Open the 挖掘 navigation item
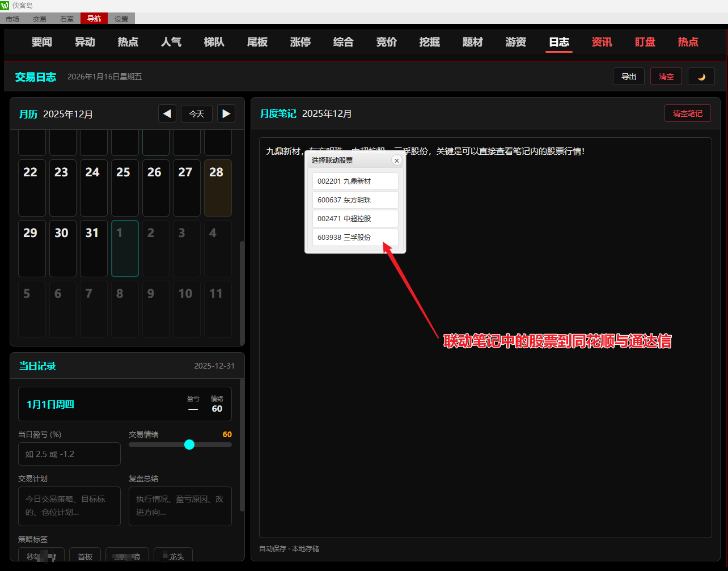The width and height of the screenshot is (728, 571). [430, 42]
